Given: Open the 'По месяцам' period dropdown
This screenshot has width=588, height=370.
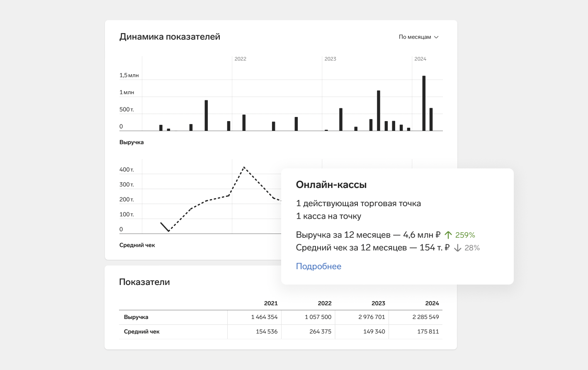Looking at the screenshot, I should 418,37.
